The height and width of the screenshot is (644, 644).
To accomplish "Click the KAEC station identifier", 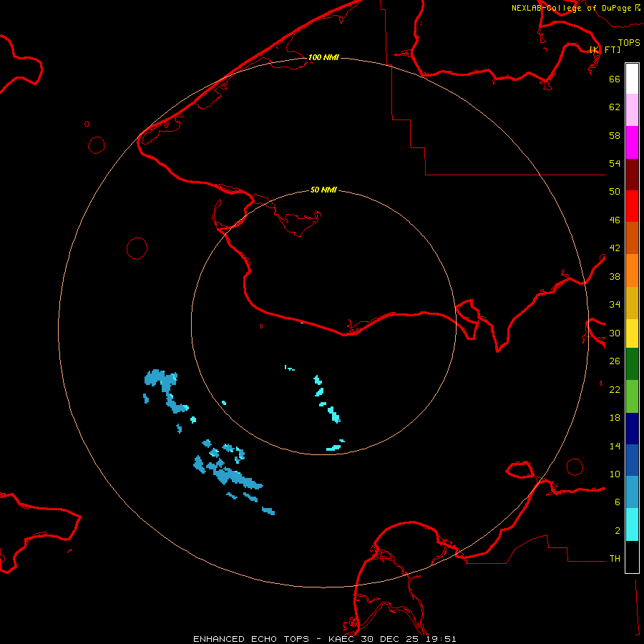I will tap(343, 639).
